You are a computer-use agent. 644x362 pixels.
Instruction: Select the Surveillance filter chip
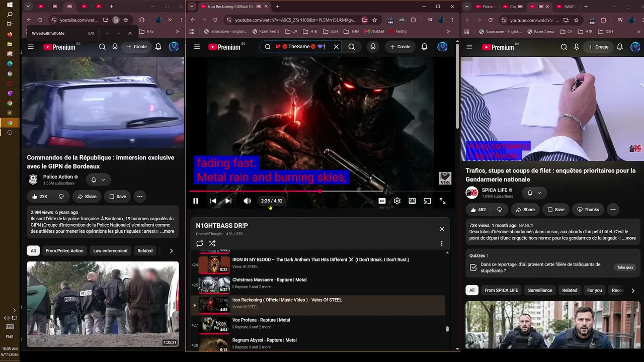(540, 290)
